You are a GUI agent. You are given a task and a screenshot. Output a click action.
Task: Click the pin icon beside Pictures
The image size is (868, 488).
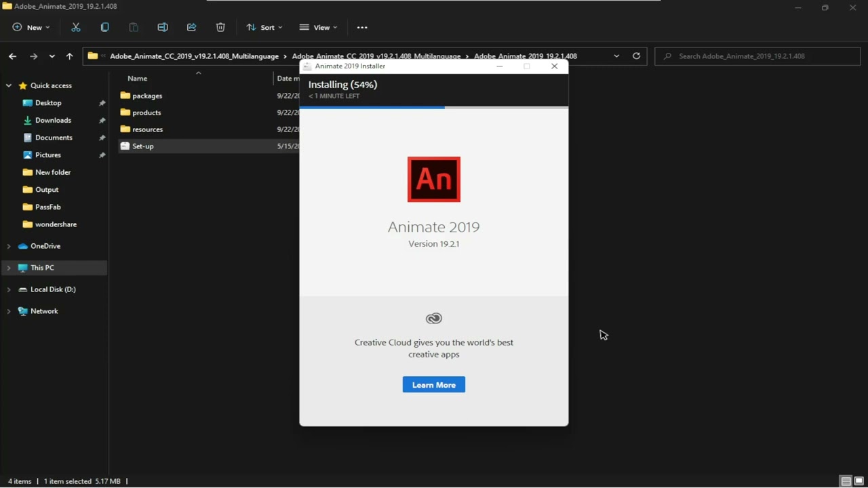point(102,155)
